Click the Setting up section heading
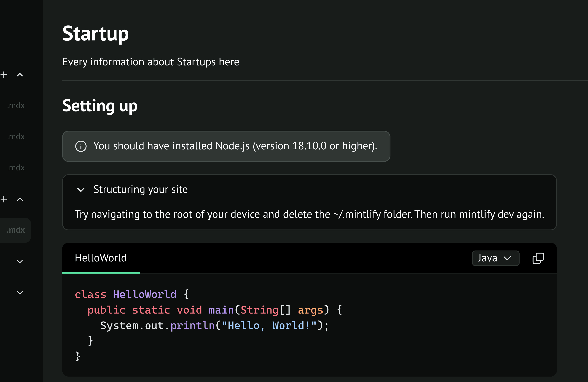 [100, 106]
